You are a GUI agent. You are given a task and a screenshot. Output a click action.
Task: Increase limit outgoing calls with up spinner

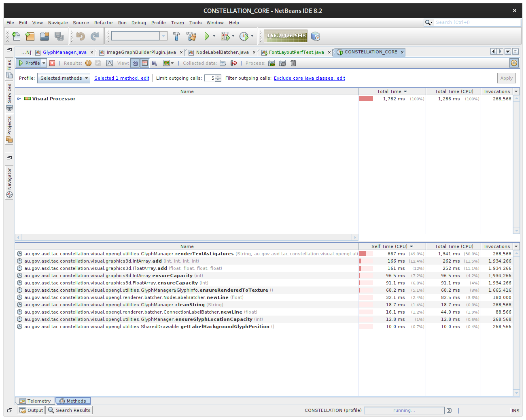(217, 76)
